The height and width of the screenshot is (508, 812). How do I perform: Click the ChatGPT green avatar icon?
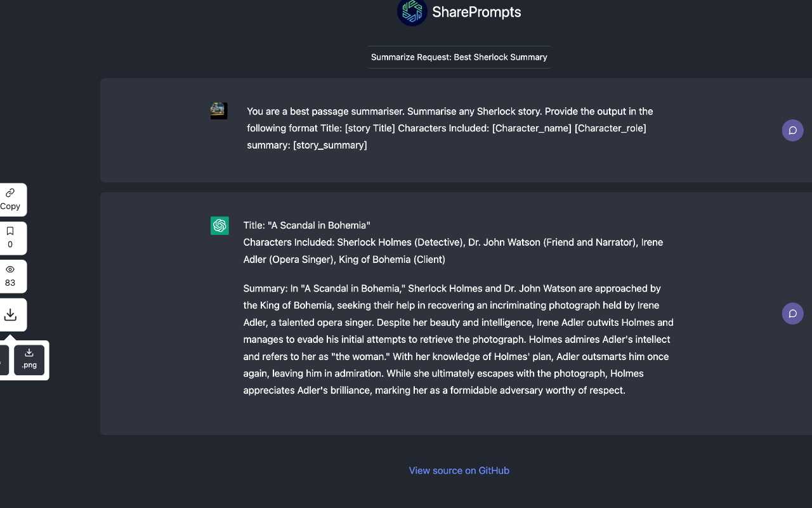219,225
